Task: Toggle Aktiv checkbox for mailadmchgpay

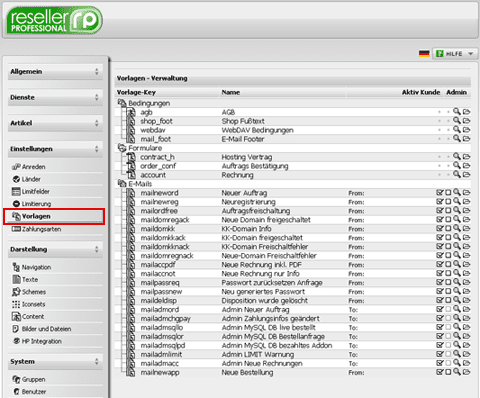Action: click(x=440, y=319)
